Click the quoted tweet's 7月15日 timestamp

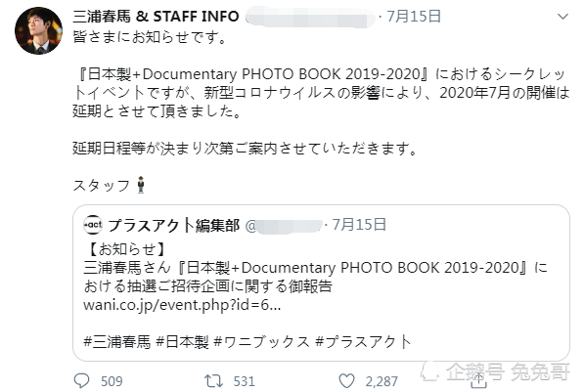tap(359, 225)
